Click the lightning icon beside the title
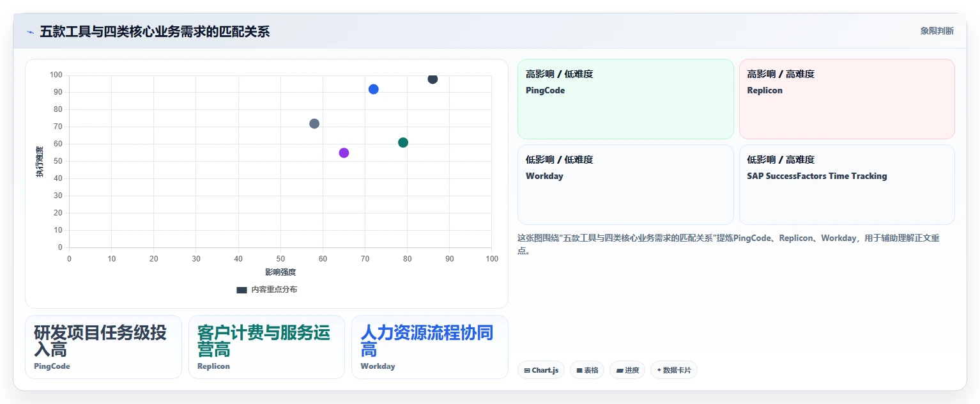Screen dimensions: 980x404 pyautogui.click(x=30, y=32)
